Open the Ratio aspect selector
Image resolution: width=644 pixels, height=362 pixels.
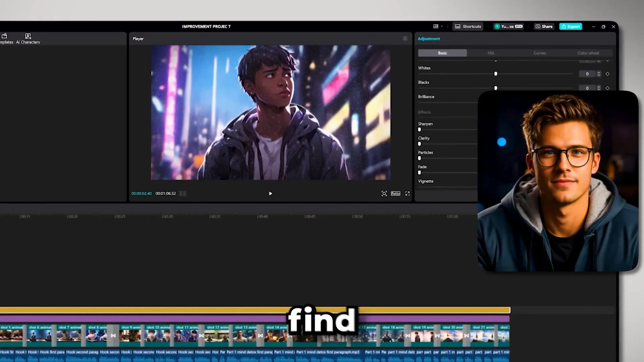coord(395,193)
